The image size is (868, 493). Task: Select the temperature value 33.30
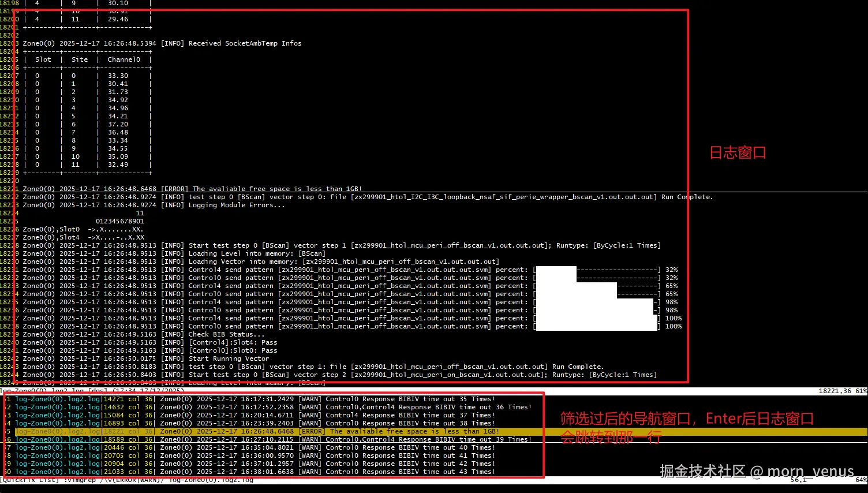pos(118,76)
